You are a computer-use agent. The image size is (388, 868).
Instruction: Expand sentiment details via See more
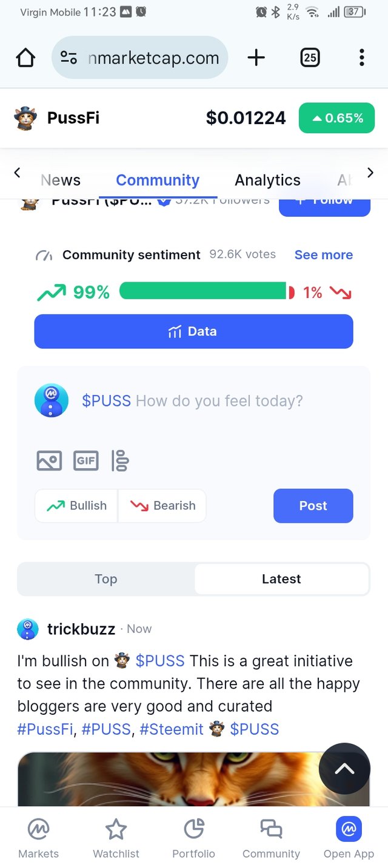click(x=324, y=255)
